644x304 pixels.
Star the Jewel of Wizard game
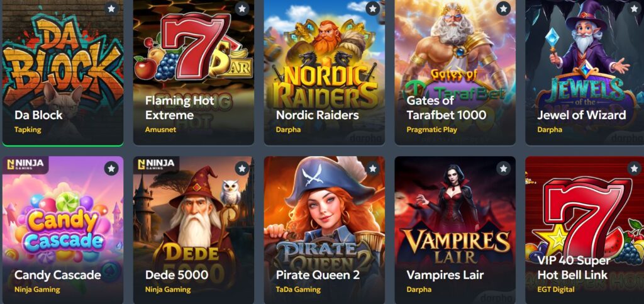(x=634, y=8)
